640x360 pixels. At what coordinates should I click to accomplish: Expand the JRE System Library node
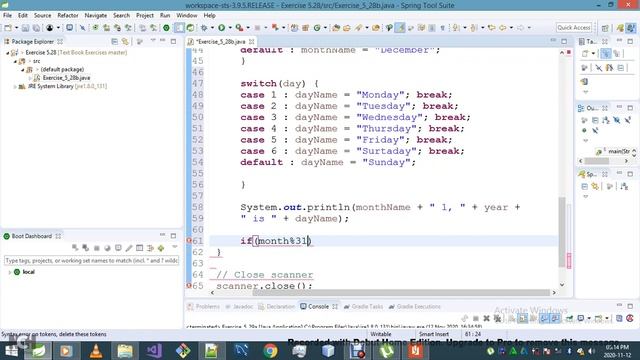point(15,87)
